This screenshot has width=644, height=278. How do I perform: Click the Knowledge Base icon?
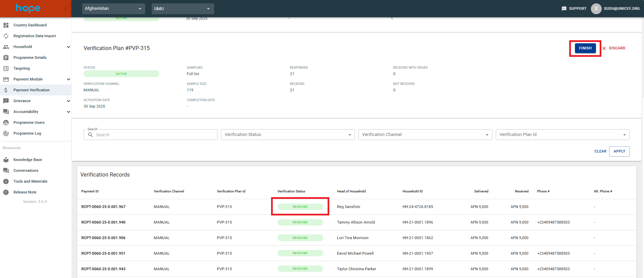(6, 160)
